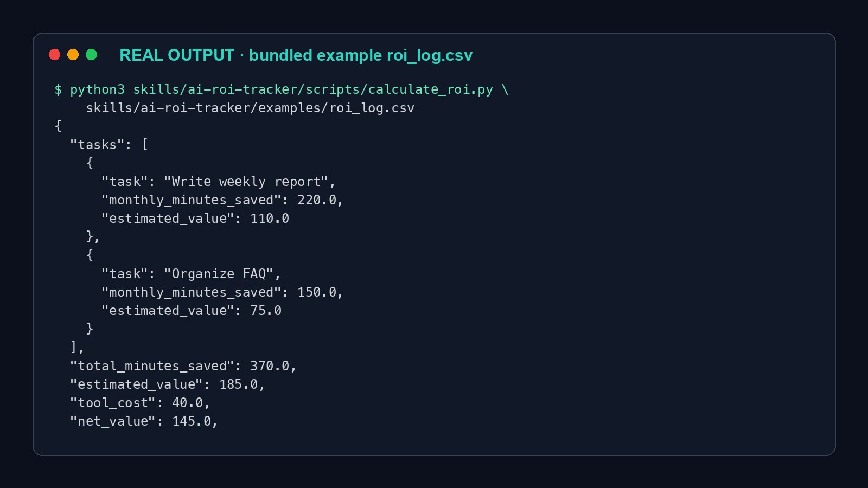The width and height of the screenshot is (868, 488).
Task: Select the 150.0 monthly minutes value
Action: tap(317, 292)
